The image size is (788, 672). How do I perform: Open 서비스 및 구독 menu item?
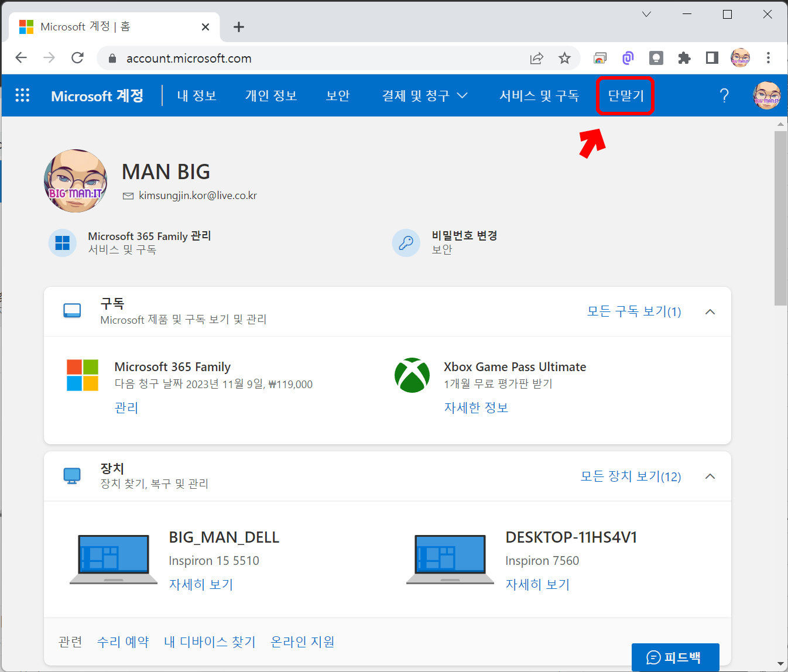click(x=539, y=95)
